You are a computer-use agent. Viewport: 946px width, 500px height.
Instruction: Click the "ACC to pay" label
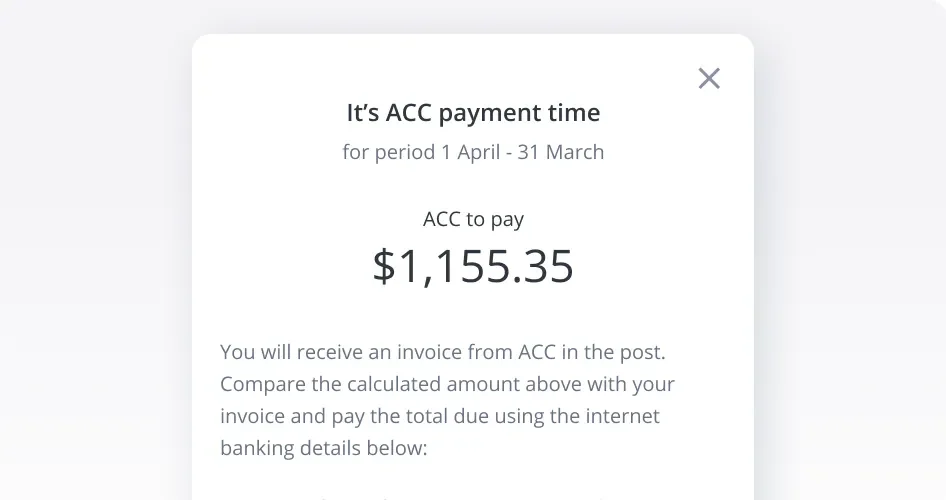pos(473,219)
